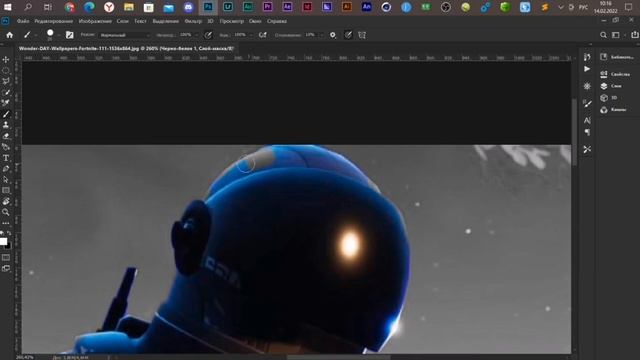Image resolution: width=640 pixels, height=360 pixels.
Task: Open the Редактирование menu
Action: (53, 21)
